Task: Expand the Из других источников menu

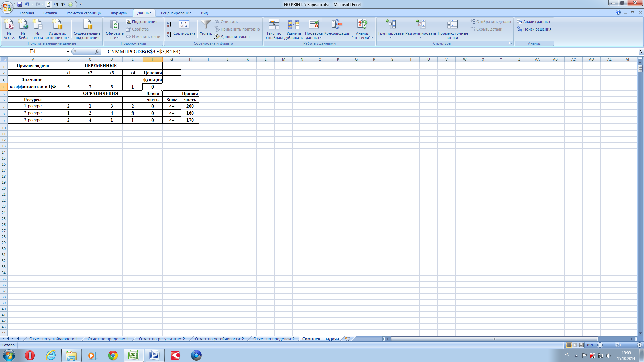Action: pyautogui.click(x=57, y=29)
